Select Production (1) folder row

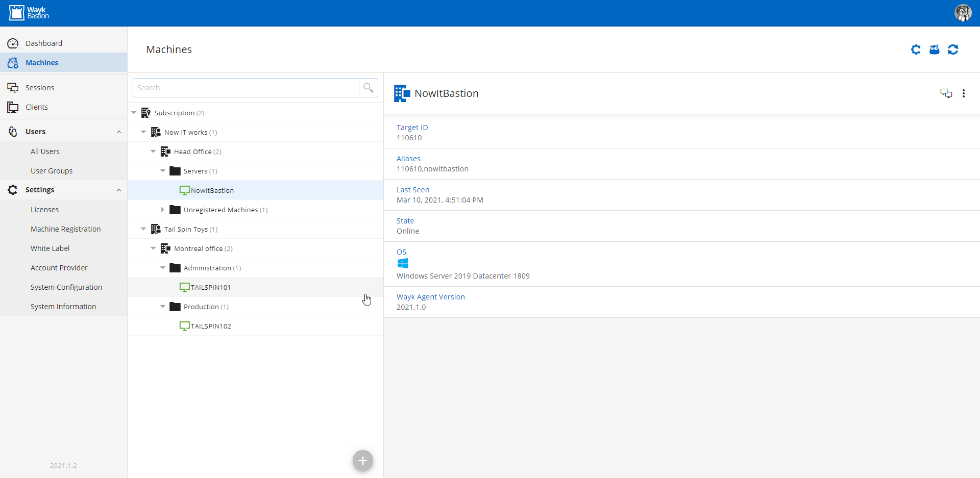[x=255, y=307]
